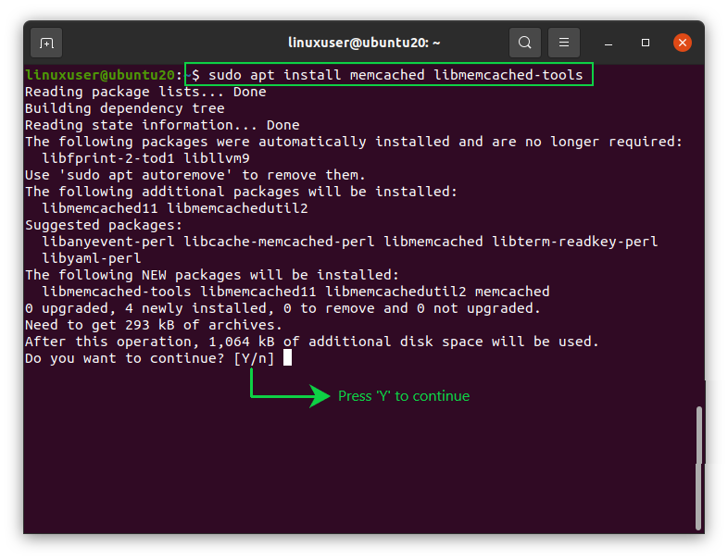Click the "Do you want to continue?" text

pyautogui.click(x=124, y=358)
